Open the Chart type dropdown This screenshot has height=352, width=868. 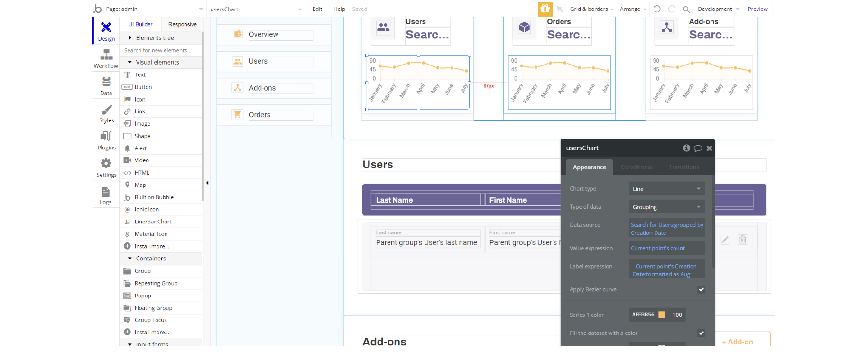click(x=666, y=189)
